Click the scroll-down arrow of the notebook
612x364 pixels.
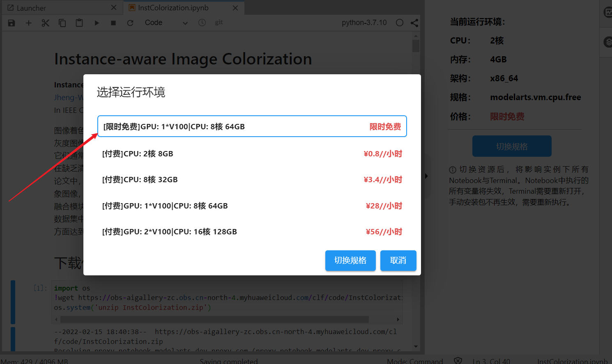[416, 347]
